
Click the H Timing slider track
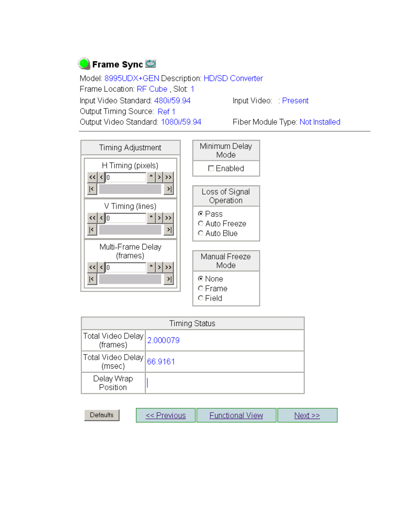(130, 189)
